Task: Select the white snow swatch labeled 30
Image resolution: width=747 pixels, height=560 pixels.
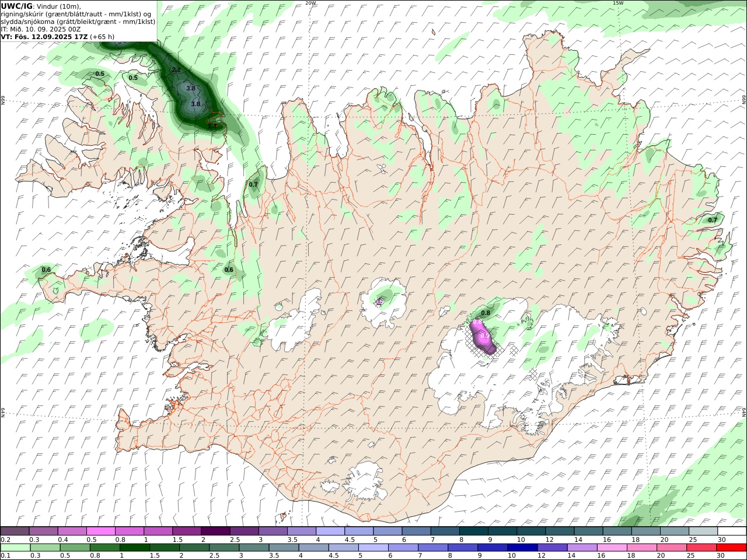Action: pos(732,531)
